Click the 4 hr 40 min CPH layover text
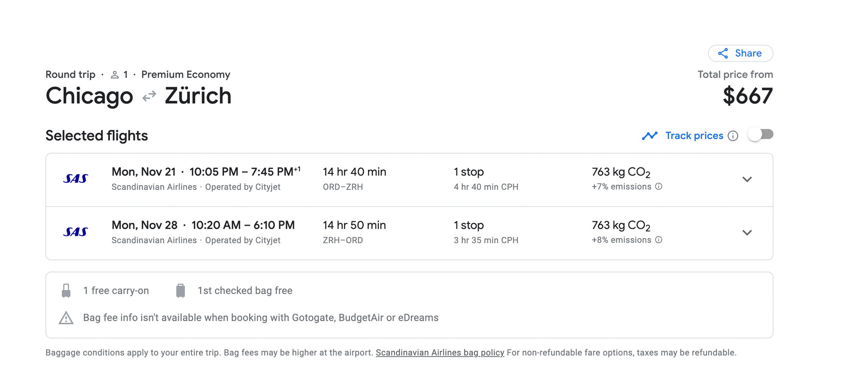The width and height of the screenshot is (868, 369). (x=486, y=187)
